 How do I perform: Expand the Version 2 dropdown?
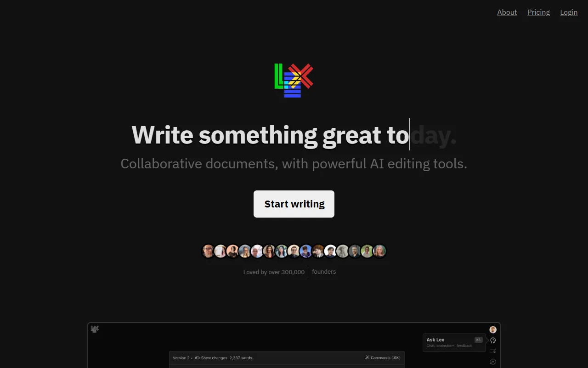[x=182, y=358]
